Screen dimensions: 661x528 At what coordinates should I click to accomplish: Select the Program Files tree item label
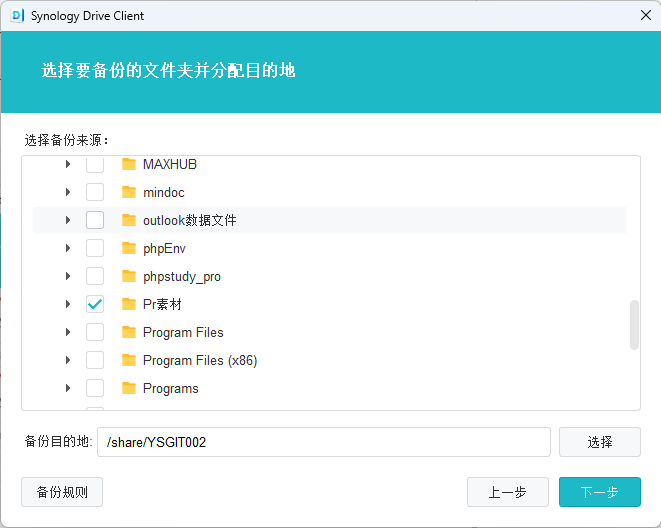[183, 332]
